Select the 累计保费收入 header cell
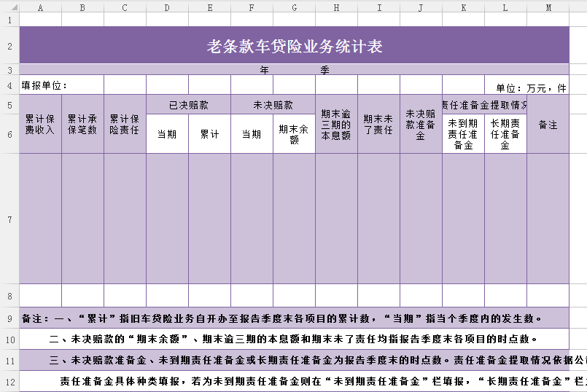 point(40,125)
